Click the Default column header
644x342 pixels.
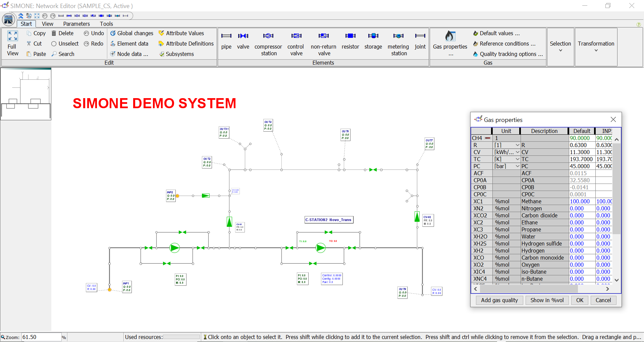tap(582, 131)
